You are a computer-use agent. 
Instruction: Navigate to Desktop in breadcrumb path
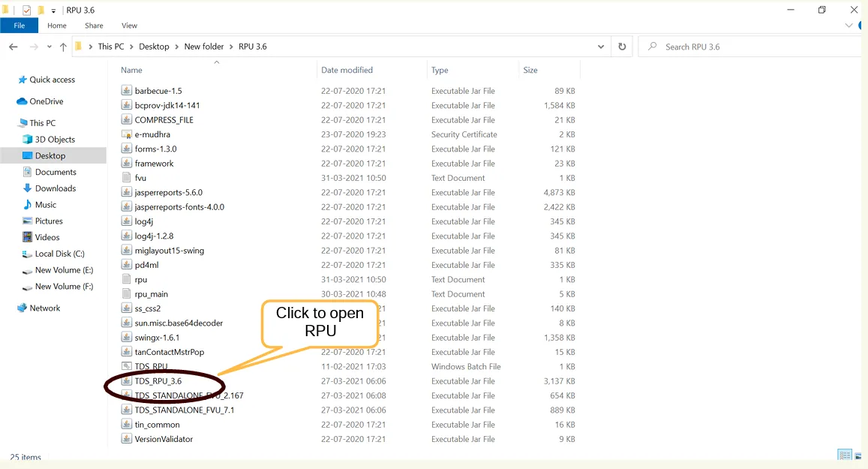click(154, 47)
